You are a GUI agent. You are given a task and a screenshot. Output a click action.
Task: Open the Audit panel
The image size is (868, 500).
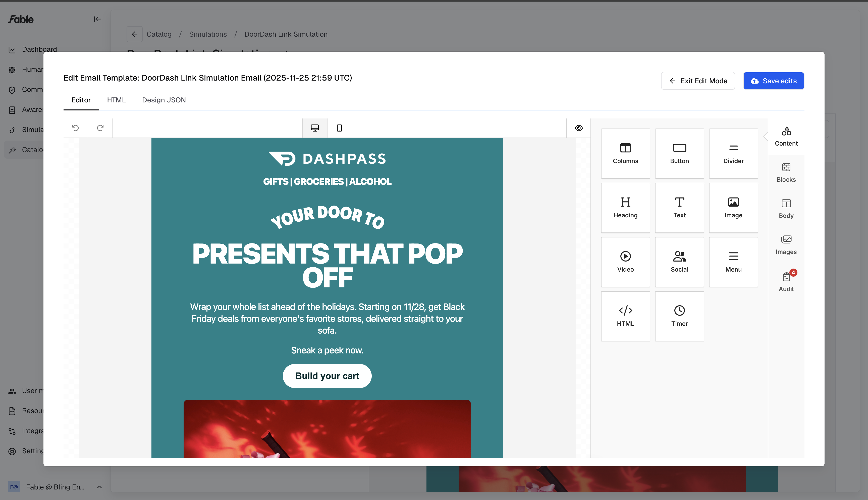786,281
